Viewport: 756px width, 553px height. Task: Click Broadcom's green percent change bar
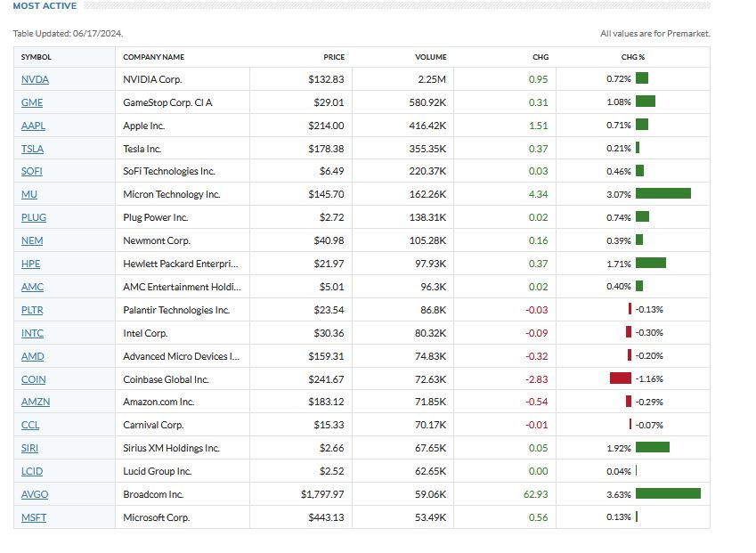668,494
